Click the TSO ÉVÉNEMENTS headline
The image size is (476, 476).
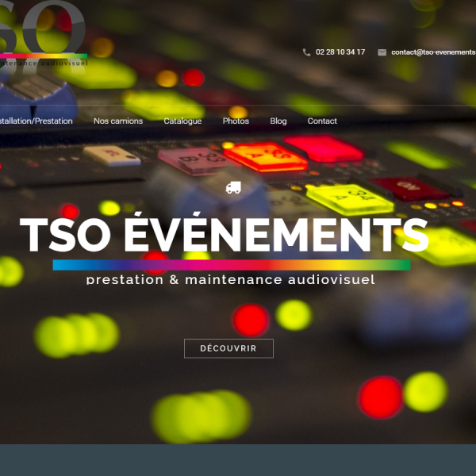click(x=225, y=235)
